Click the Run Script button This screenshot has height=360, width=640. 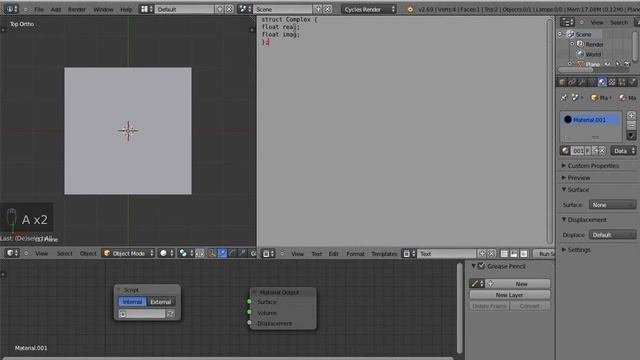544,254
